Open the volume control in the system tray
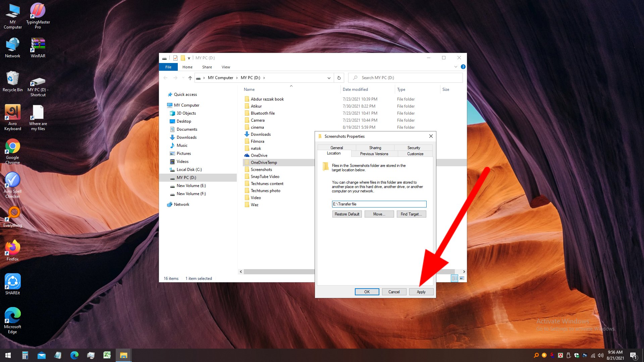 [x=600, y=355]
